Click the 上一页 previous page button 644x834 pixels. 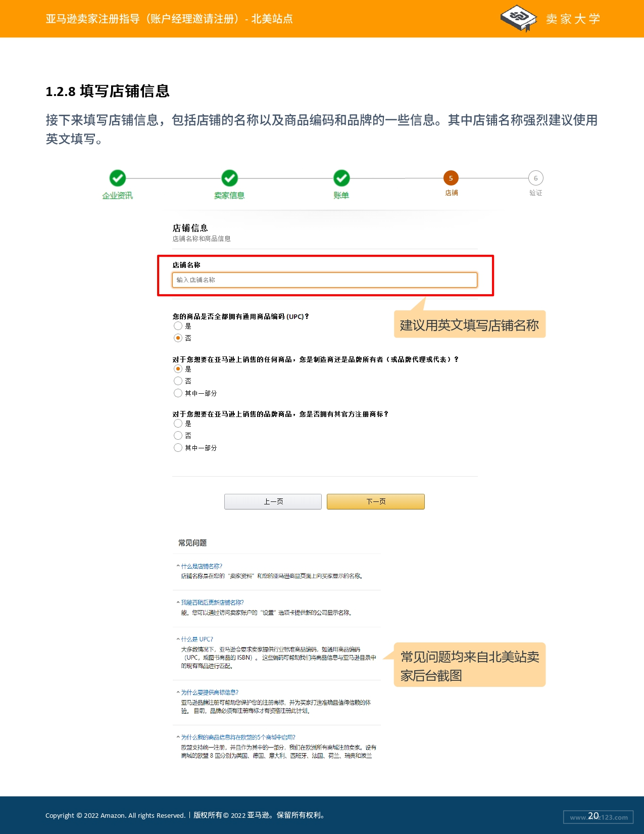tap(273, 501)
